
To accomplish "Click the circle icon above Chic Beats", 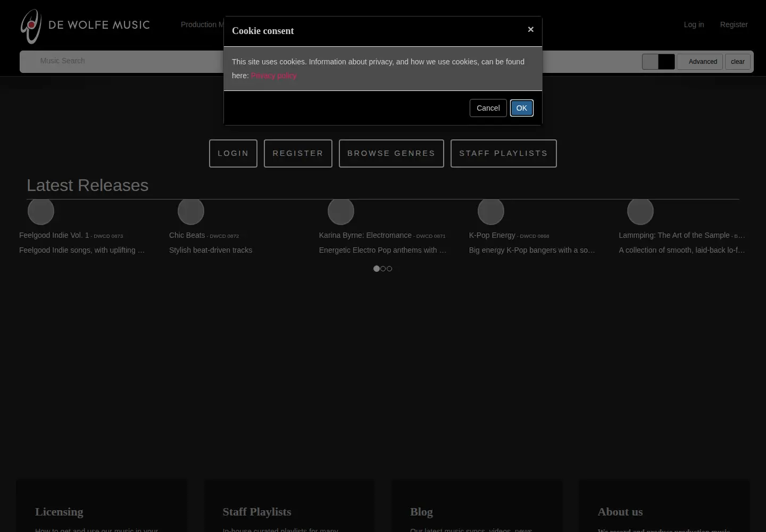I will pyautogui.click(x=191, y=211).
